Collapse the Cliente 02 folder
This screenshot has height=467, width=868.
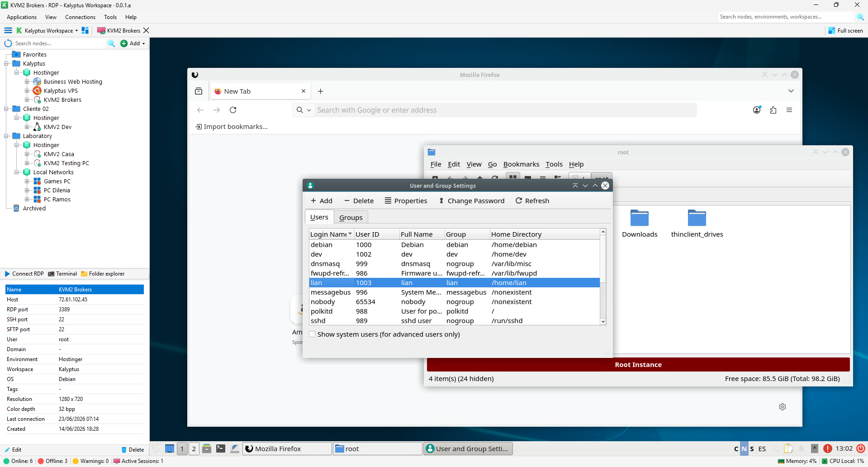coord(6,109)
